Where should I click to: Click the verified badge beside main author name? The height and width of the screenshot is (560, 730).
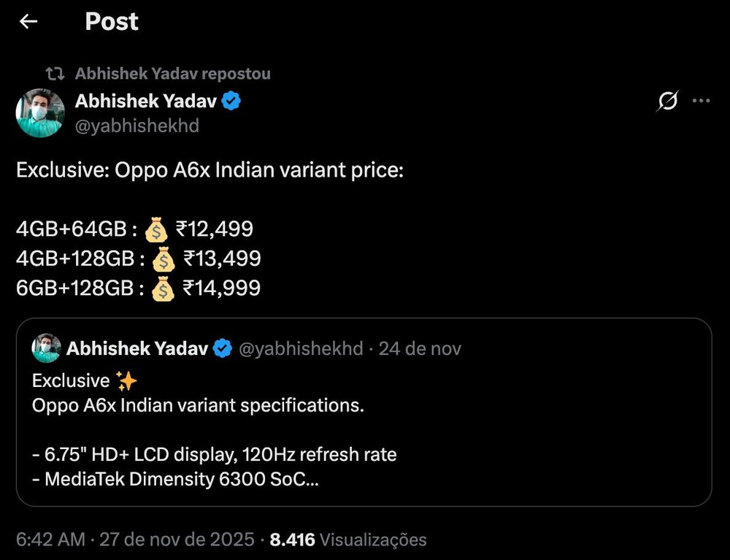[x=231, y=101]
